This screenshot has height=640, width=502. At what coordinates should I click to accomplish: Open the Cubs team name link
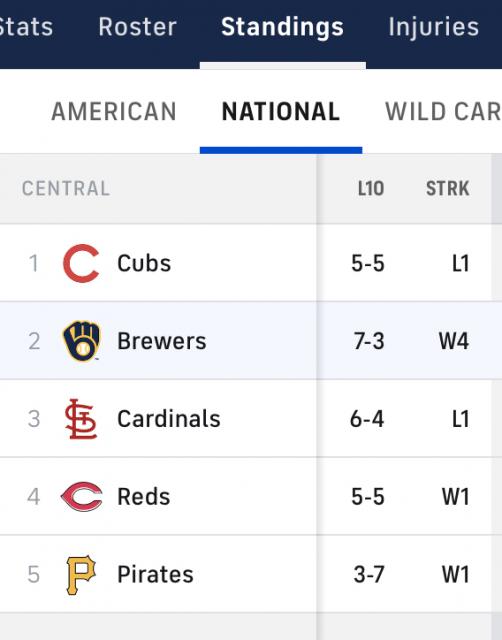[144, 263]
